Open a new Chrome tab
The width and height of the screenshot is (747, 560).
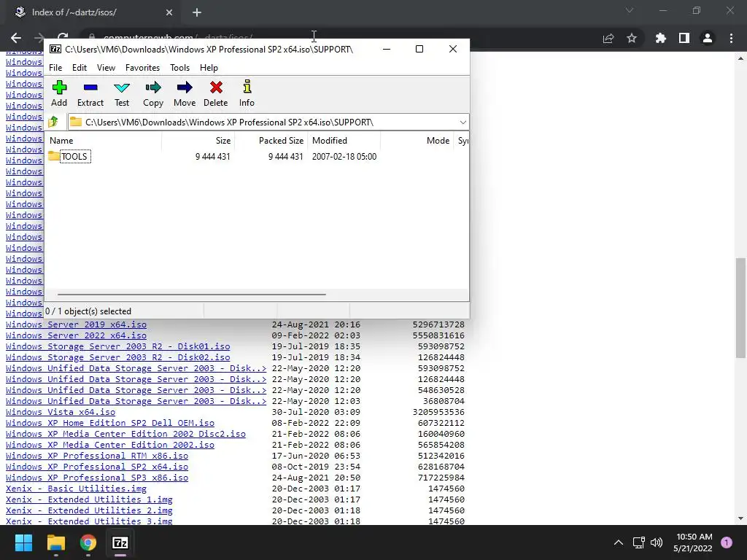[197, 12]
